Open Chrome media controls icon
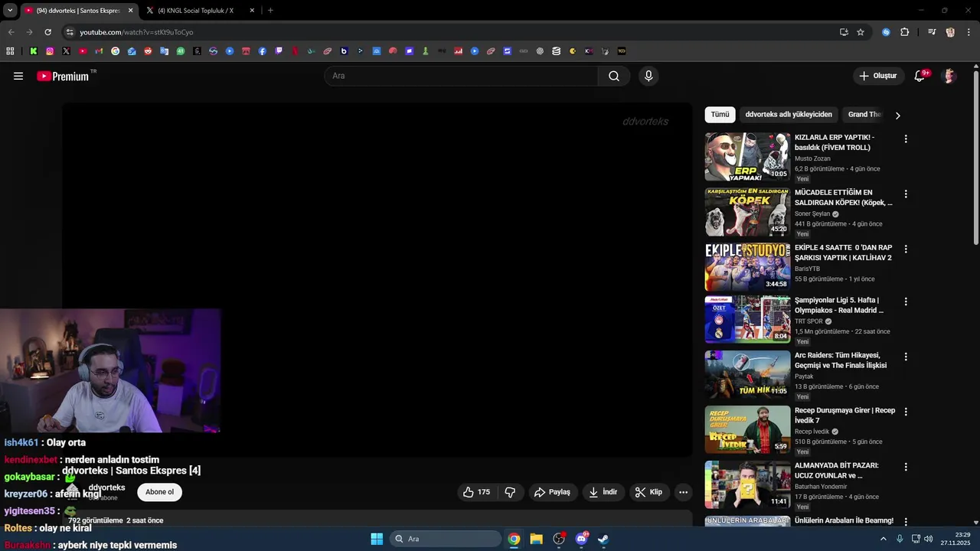 pyautogui.click(x=932, y=32)
